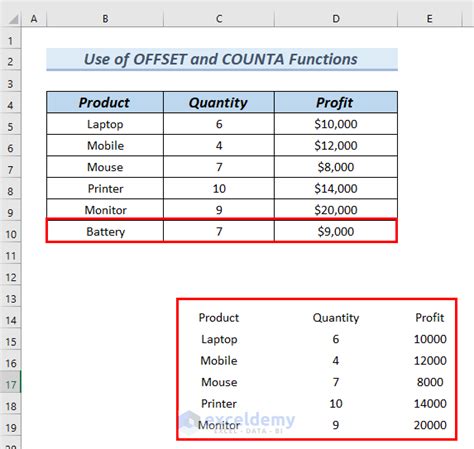Click the '8000' value cell
The width and height of the screenshot is (474, 449).
click(x=430, y=382)
